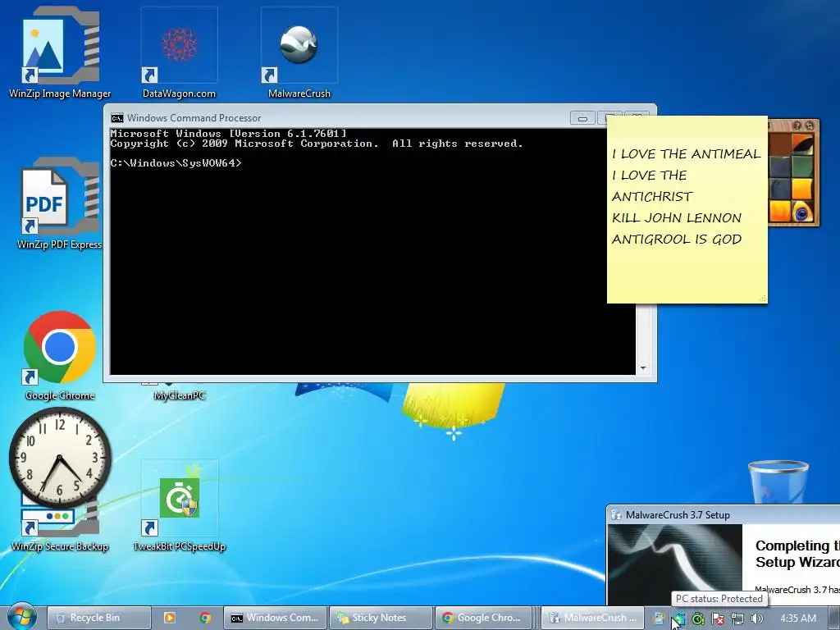Select the WinZip Secure Backup shortcut label
This screenshot has height=630, width=840.
click(60, 546)
